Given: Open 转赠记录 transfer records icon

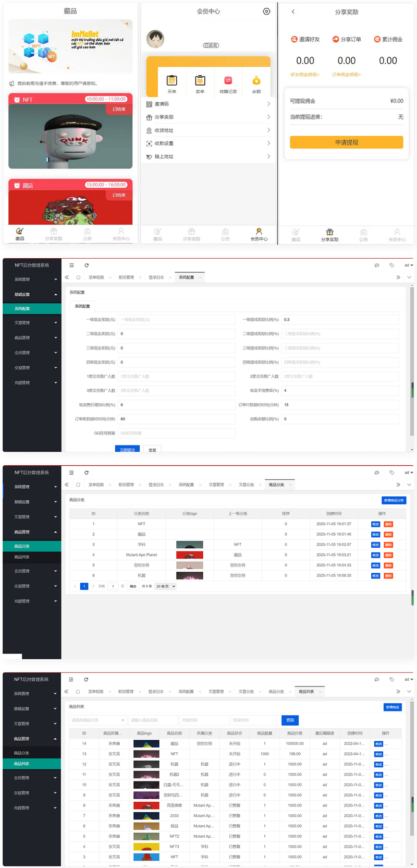Looking at the screenshot, I should click(x=228, y=80).
